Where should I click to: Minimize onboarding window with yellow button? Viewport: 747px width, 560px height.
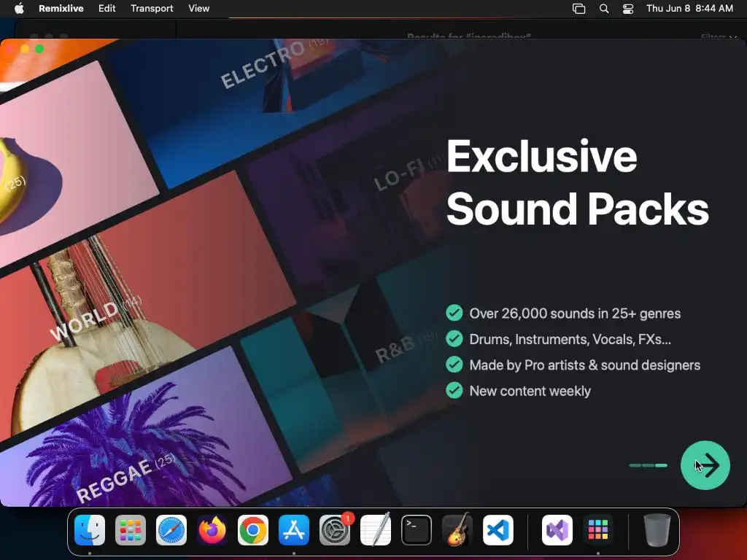(25, 49)
